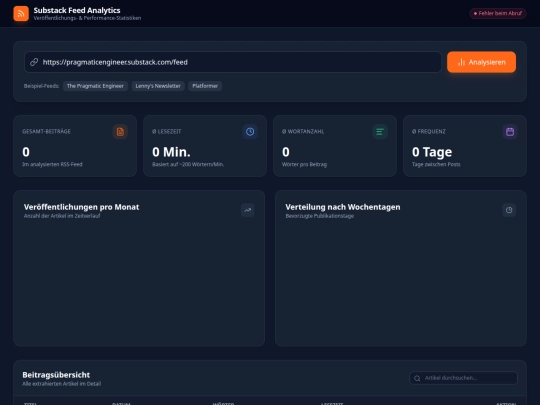Open the Gesamt-Beiträge stat card
This screenshot has width=540, height=405.
(75, 146)
